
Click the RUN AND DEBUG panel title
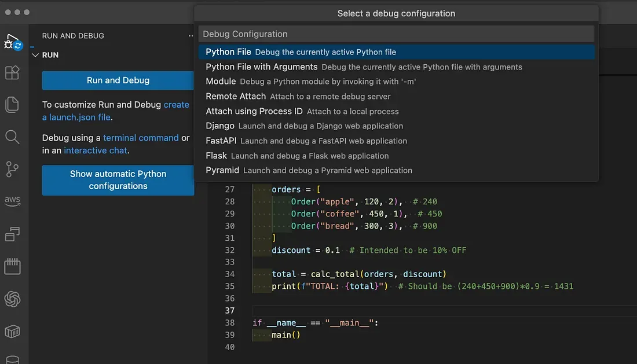[x=73, y=36]
